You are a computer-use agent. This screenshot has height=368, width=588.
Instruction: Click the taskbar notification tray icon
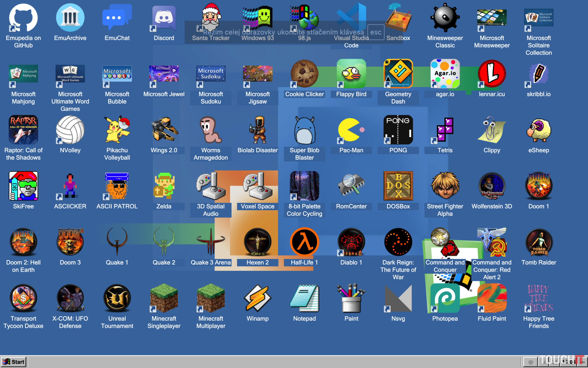click(x=531, y=362)
